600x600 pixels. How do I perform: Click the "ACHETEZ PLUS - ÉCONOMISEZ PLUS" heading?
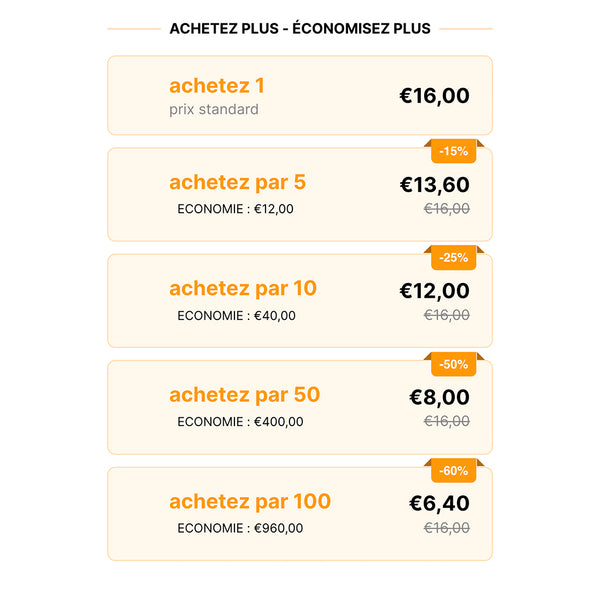point(300,29)
